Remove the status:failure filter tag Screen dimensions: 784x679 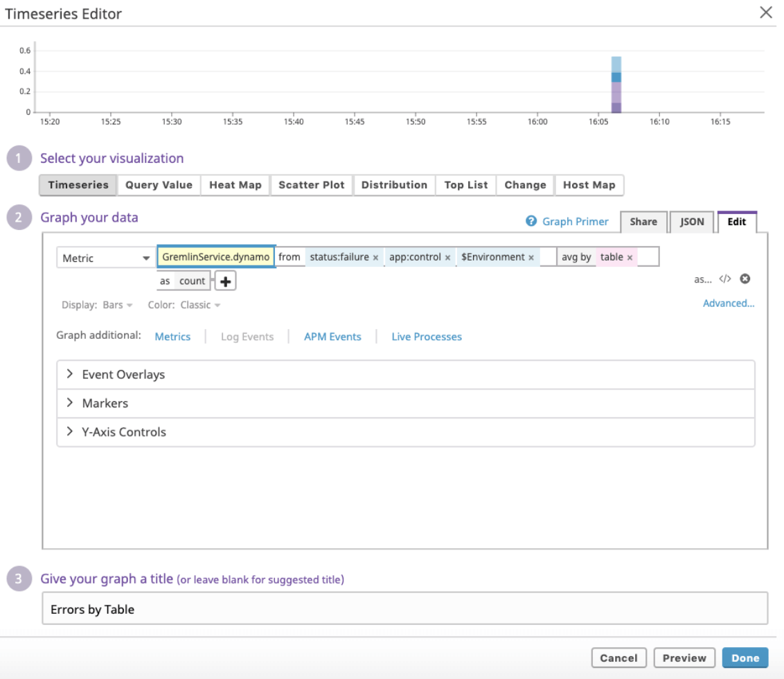(x=375, y=256)
